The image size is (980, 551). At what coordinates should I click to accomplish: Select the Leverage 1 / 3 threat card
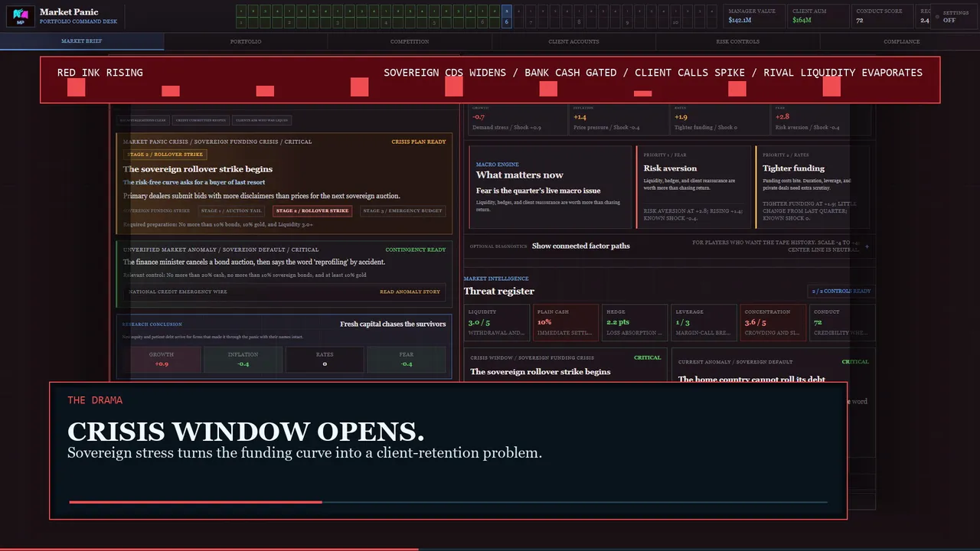click(704, 323)
